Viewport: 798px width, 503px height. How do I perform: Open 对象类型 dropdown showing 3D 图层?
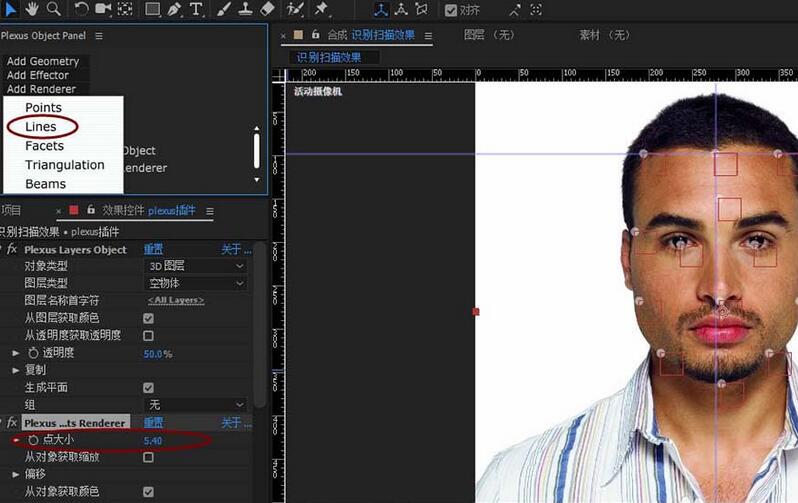[x=194, y=266]
